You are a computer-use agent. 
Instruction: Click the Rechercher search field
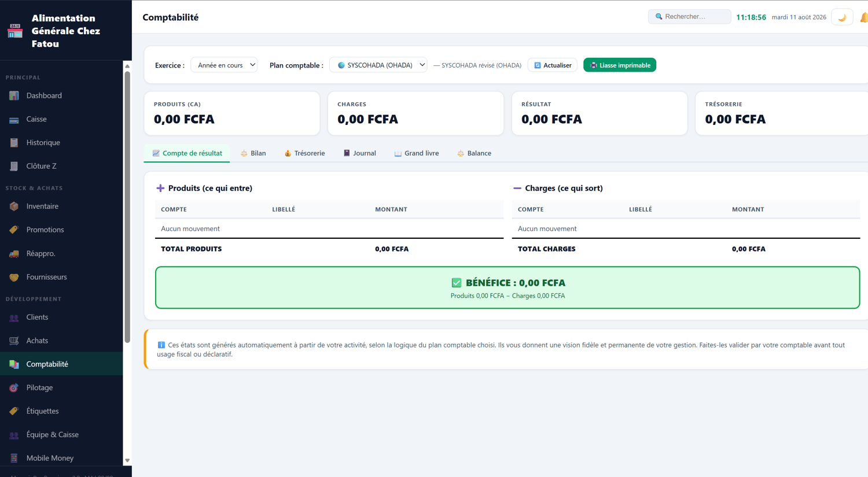coord(689,17)
